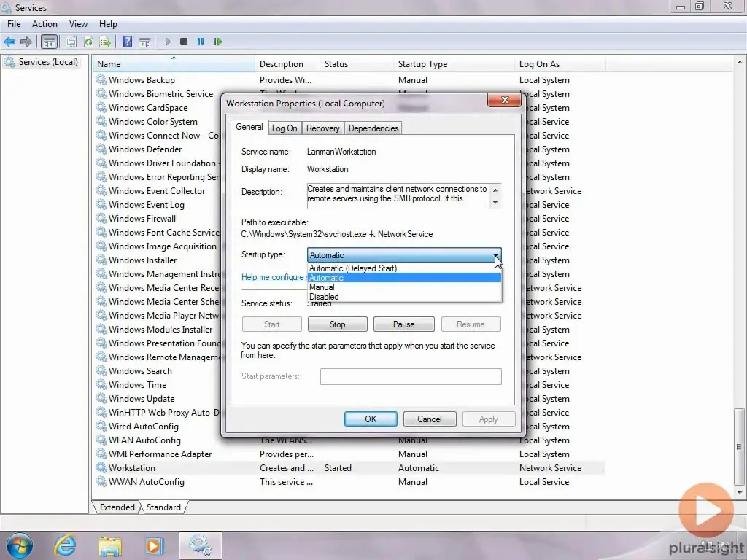Click the gear icon beside Windows Update

click(101, 398)
